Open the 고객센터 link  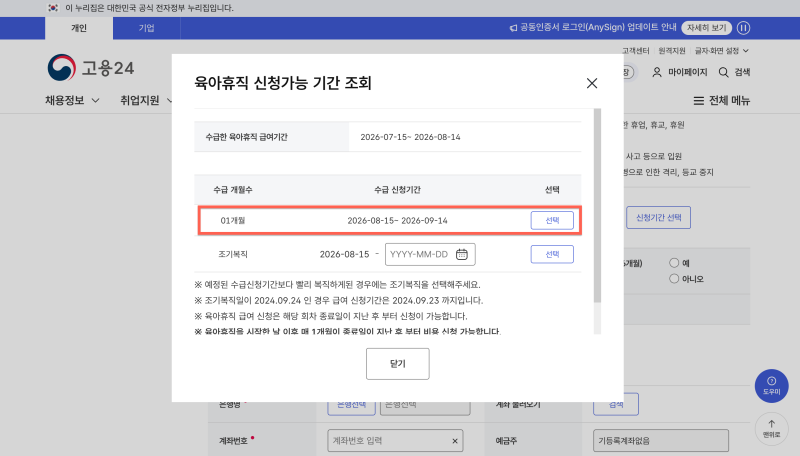coord(635,50)
